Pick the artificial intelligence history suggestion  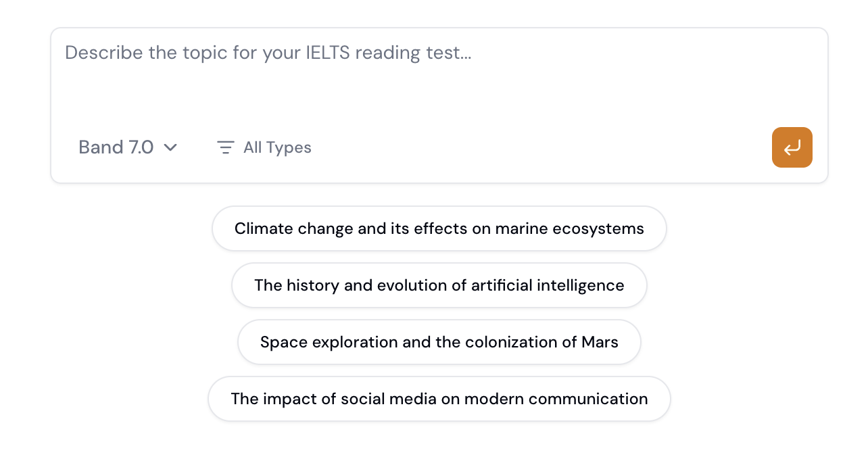tap(439, 285)
